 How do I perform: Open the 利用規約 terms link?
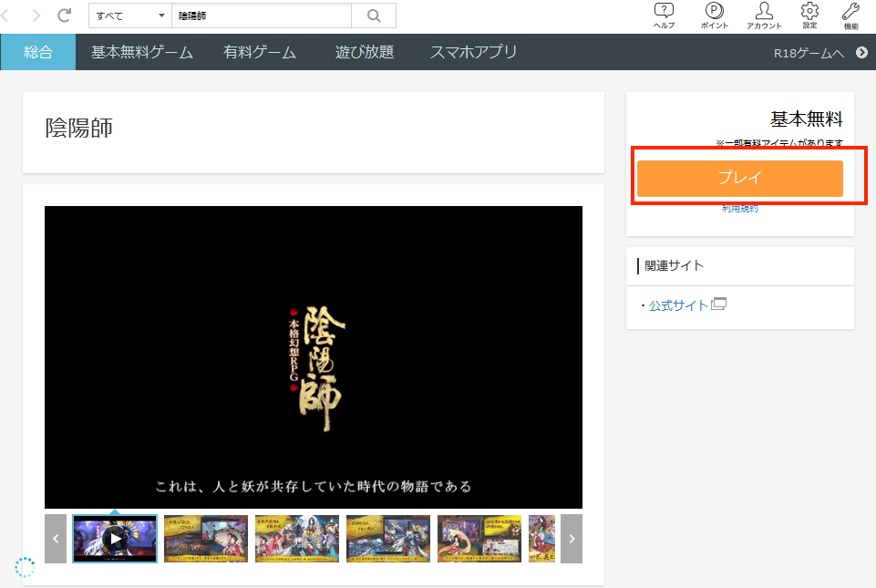(739, 209)
